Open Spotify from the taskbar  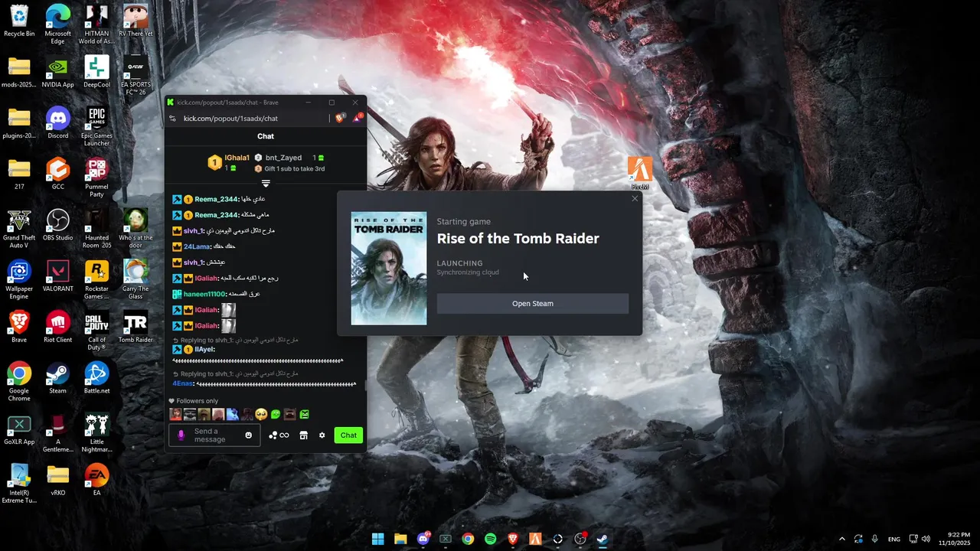coord(490,539)
